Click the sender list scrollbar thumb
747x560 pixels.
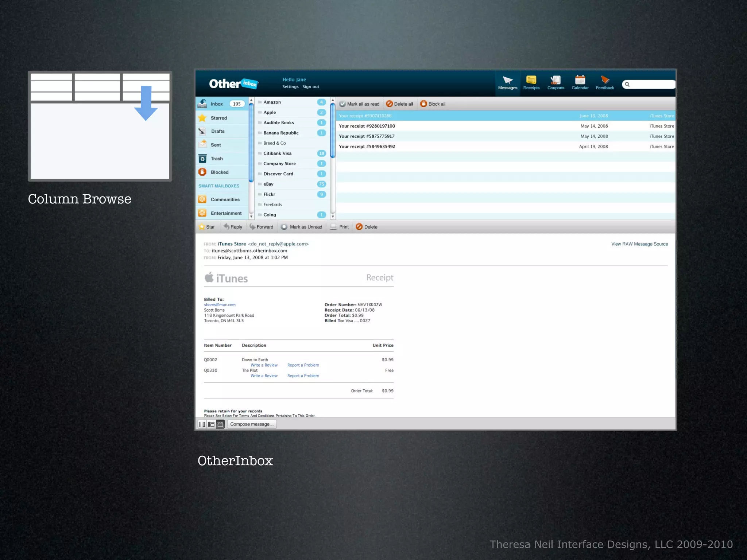tap(333, 131)
